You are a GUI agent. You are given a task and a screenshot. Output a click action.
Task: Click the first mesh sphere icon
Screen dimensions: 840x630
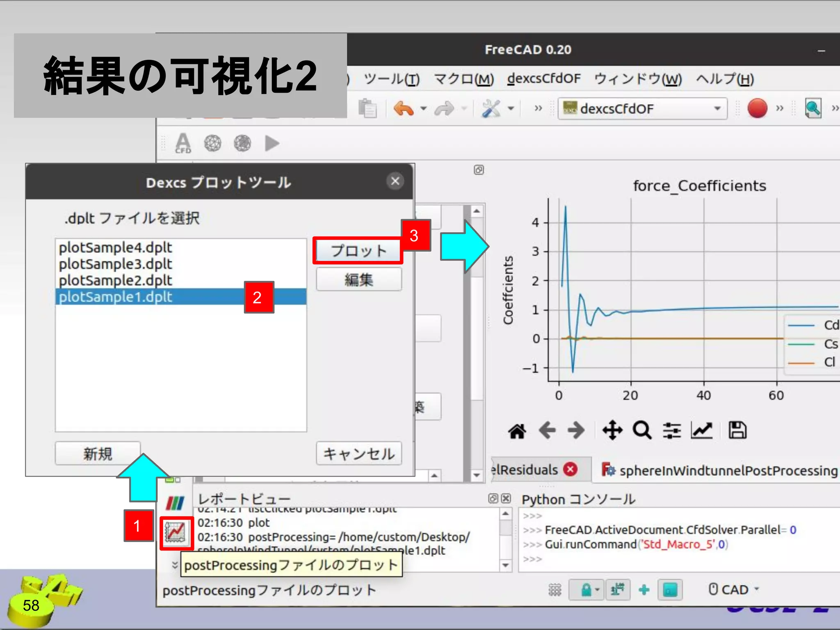pyautogui.click(x=212, y=144)
